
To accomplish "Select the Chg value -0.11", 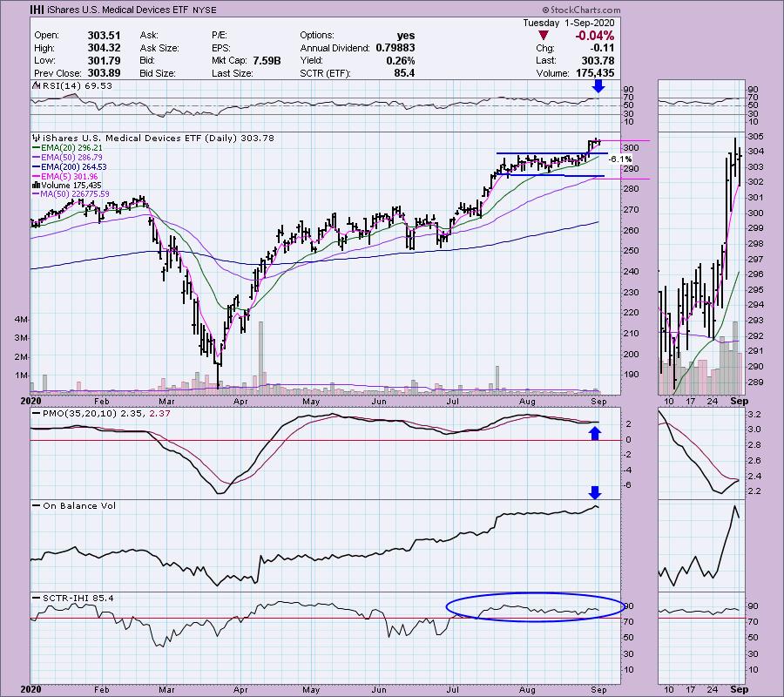I will (602, 48).
